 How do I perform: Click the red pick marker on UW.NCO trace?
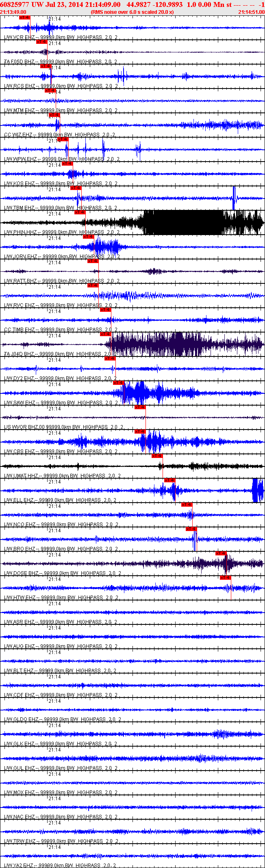coord(187,505)
